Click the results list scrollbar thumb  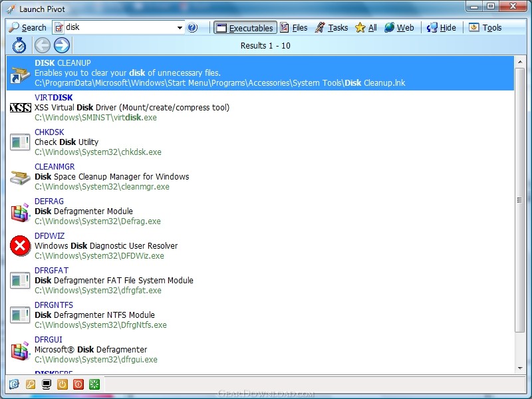point(520,200)
